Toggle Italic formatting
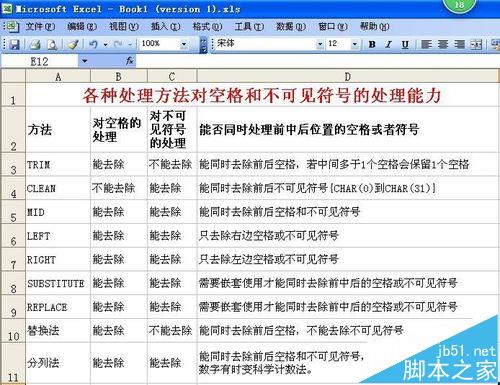 click(x=388, y=44)
